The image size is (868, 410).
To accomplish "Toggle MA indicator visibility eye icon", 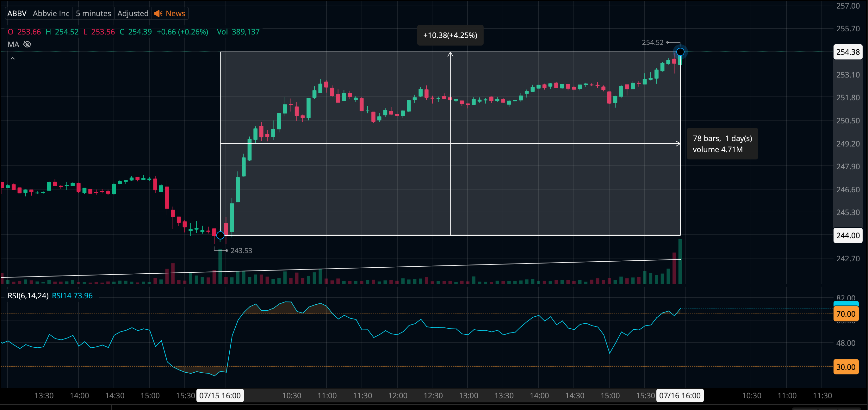I will pos(27,44).
